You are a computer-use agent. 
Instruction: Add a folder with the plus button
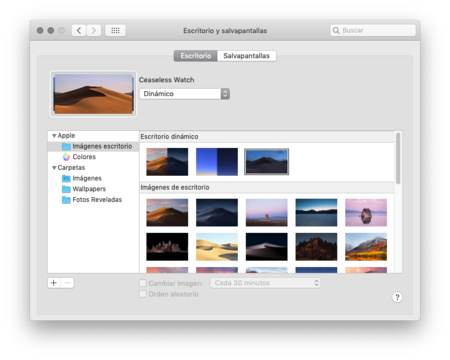pyautogui.click(x=54, y=283)
